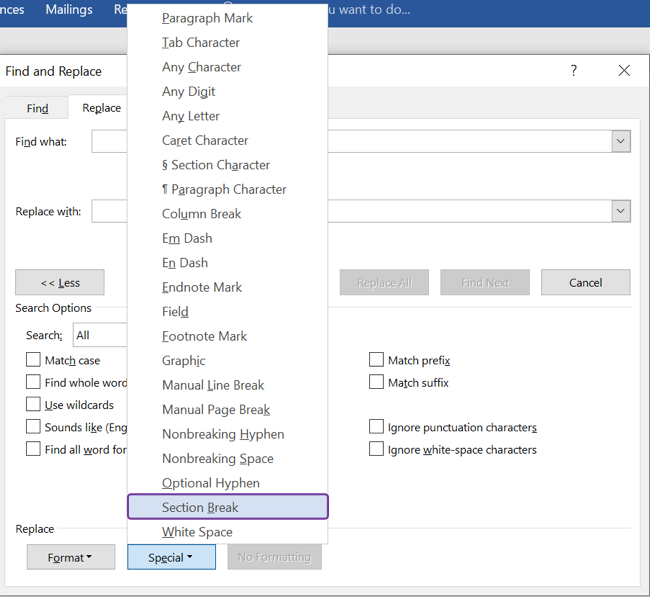The width and height of the screenshot is (650, 597).
Task: Choose White Space menu entry
Action: pyautogui.click(x=228, y=532)
